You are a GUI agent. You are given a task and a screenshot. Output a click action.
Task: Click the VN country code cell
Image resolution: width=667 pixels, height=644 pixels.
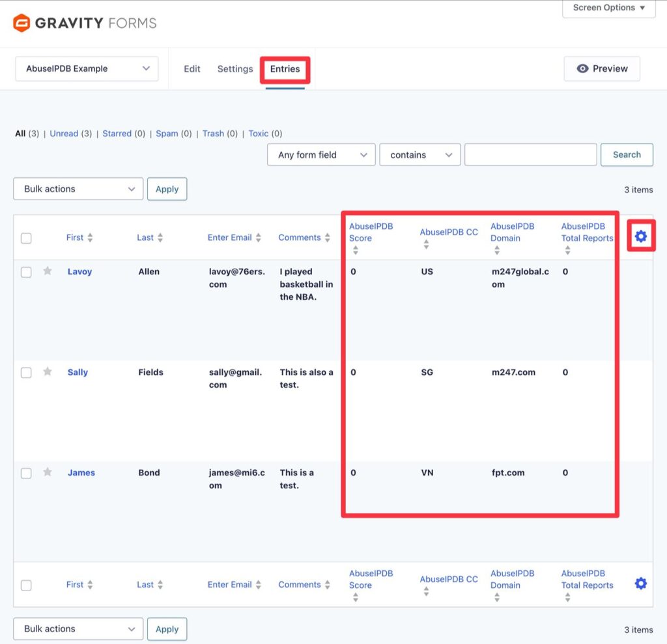[427, 473]
